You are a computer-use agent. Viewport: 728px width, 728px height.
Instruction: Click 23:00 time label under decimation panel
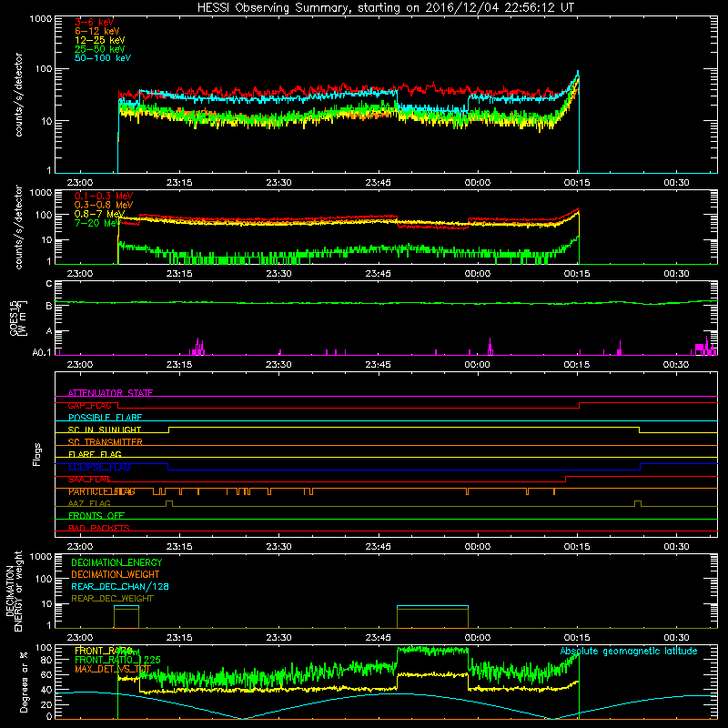click(x=80, y=638)
